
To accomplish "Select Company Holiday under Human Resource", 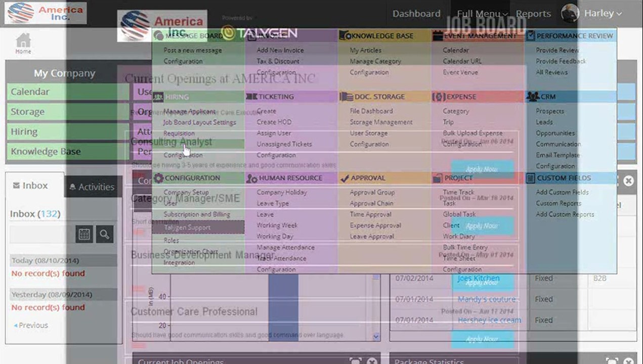I will (x=282, y=192).
